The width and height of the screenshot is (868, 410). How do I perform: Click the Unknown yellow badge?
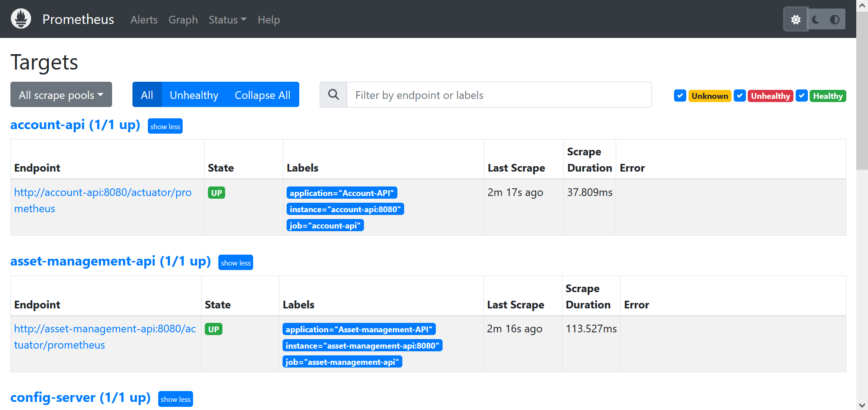point(710,96)
